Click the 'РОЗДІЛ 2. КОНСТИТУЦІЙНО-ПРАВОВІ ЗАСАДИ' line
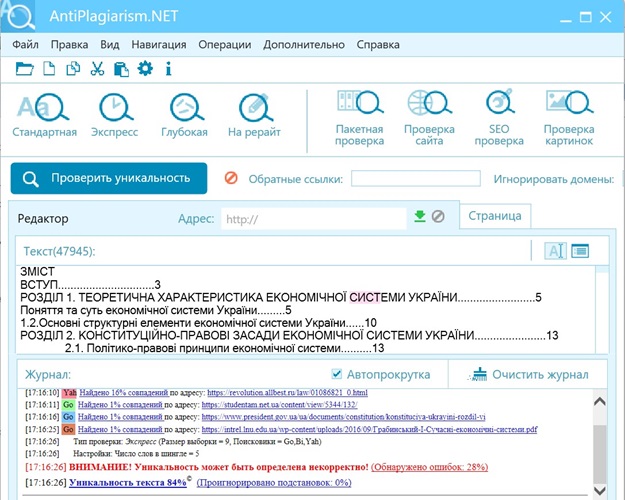 pyautogui.click(x=289, y=335)
